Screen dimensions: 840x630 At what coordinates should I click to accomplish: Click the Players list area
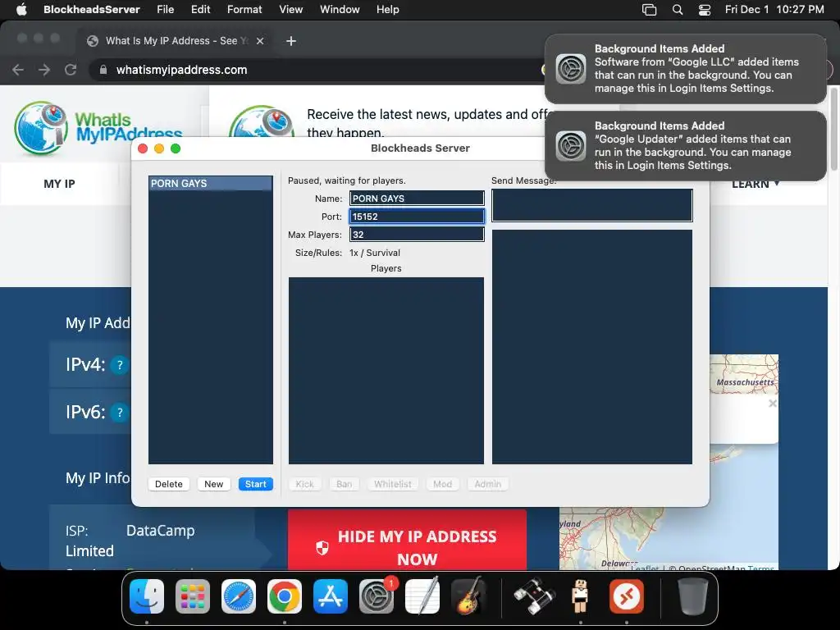(386, 370)
